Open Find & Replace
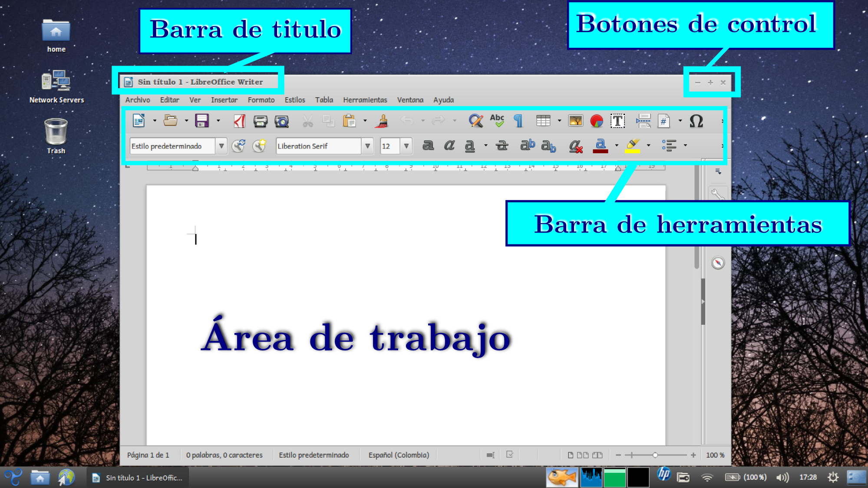The image size is (868, 488). [475, 121]
